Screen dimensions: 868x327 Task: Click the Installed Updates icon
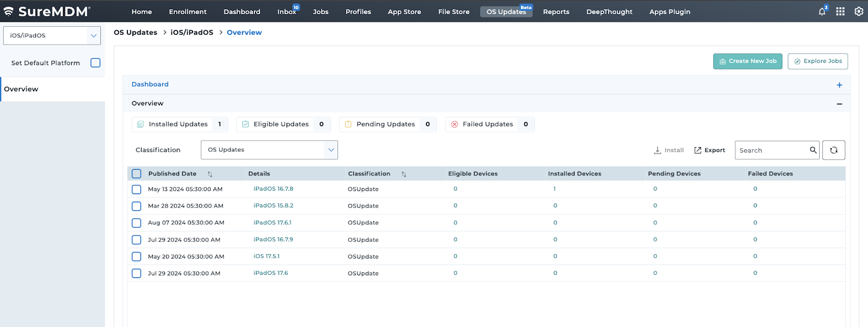(141, 124)
